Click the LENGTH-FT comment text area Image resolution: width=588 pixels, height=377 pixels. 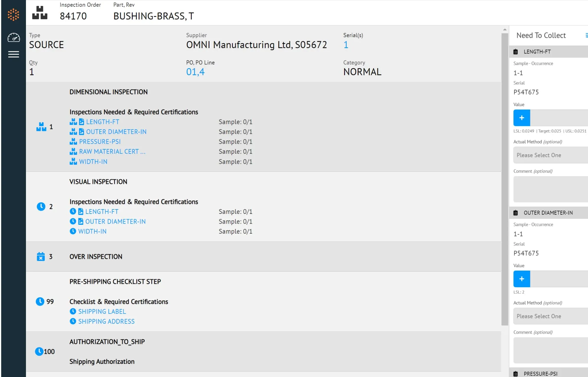[551, 189]
